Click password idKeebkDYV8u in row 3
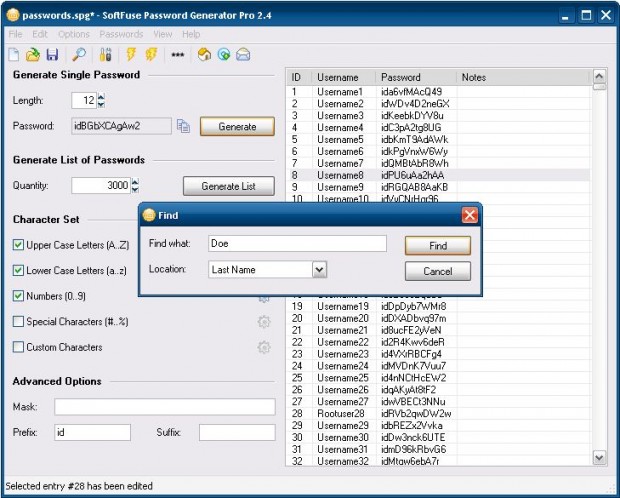Image resolution: width=620 pixels, height=498 pixels. point(412,116)
